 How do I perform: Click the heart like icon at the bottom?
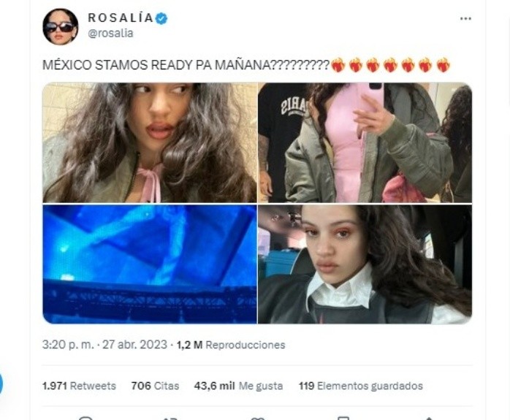point(258,418)
